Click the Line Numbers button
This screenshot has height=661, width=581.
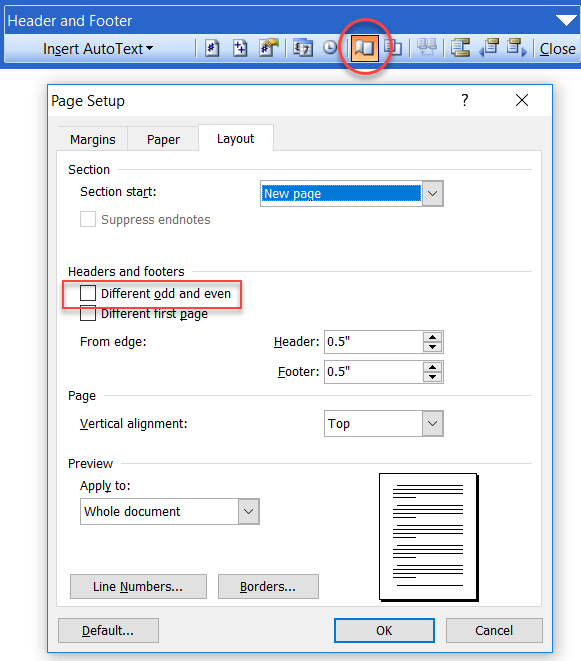138,586
